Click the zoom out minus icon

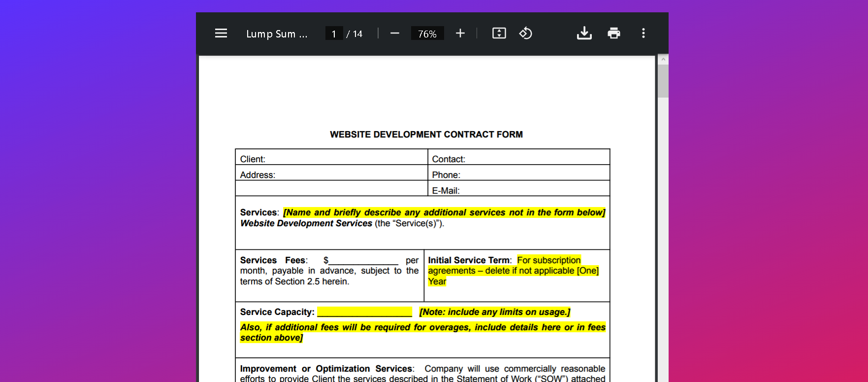click(395, 33)
